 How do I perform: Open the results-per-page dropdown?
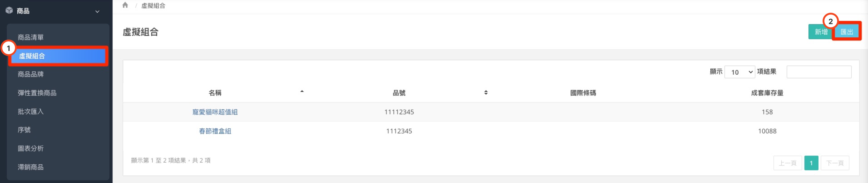pyautogui.click(x=739, y=72)
